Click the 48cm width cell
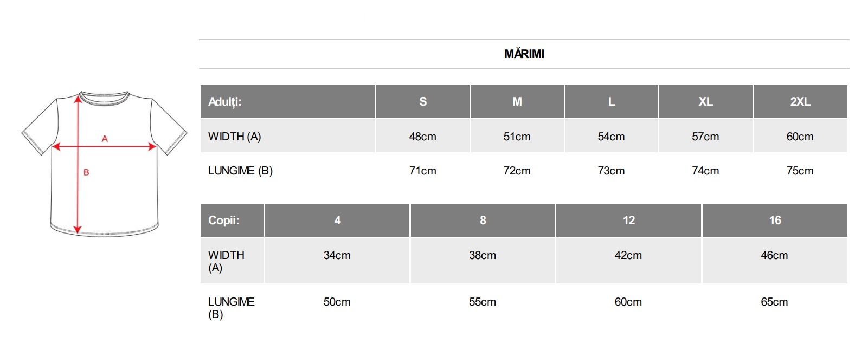This screenshot has width=868, height=356. (422, 137)
